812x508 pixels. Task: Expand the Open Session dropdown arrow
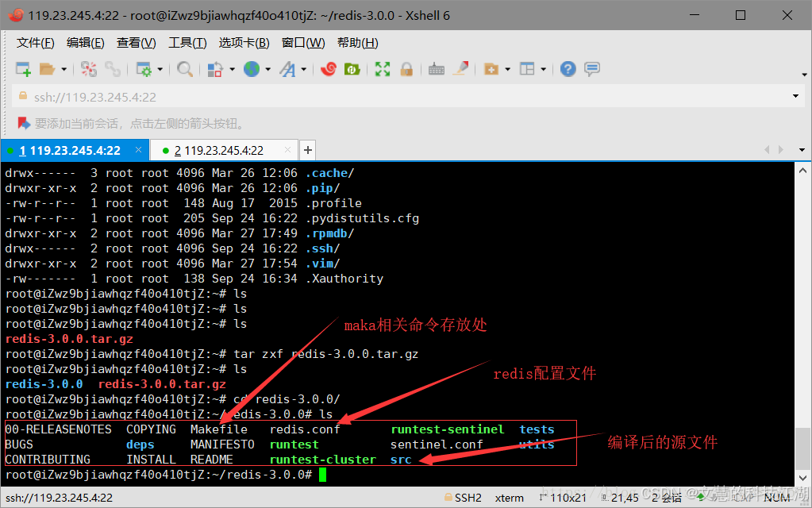pyautogui.click(x=63, y=69)
